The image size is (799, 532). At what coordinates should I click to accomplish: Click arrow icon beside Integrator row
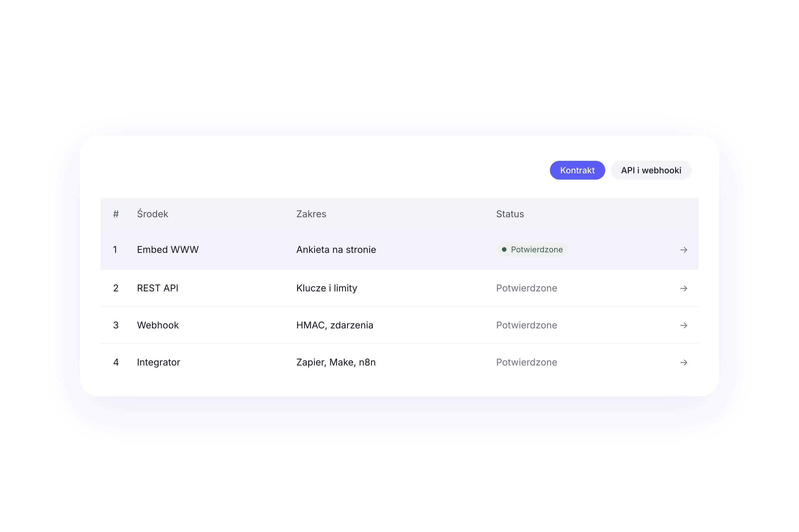(683, 362)
